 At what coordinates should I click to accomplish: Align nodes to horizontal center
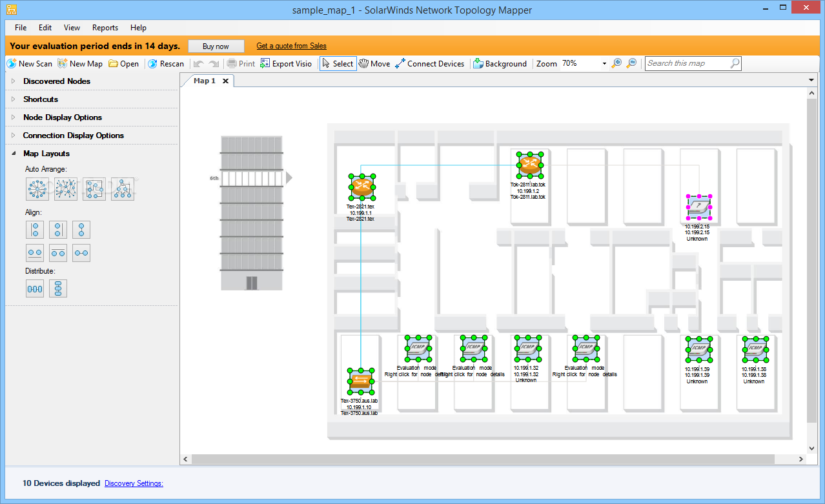pos(81,253)
